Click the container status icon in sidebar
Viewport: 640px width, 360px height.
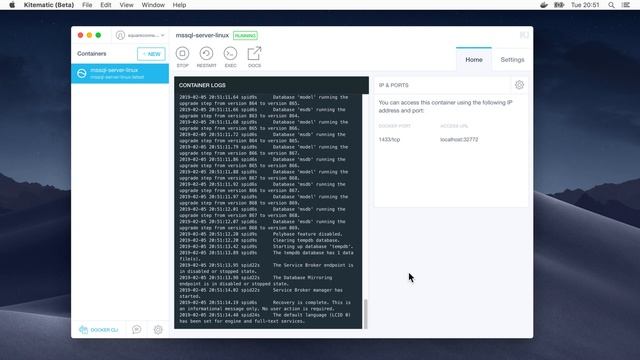pos(82,73)
